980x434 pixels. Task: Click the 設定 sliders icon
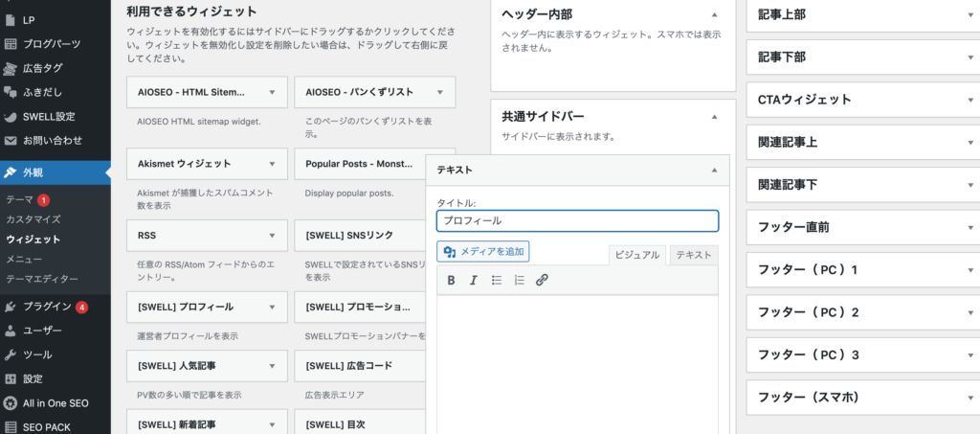pyautogui.click(x=10, y=378)
